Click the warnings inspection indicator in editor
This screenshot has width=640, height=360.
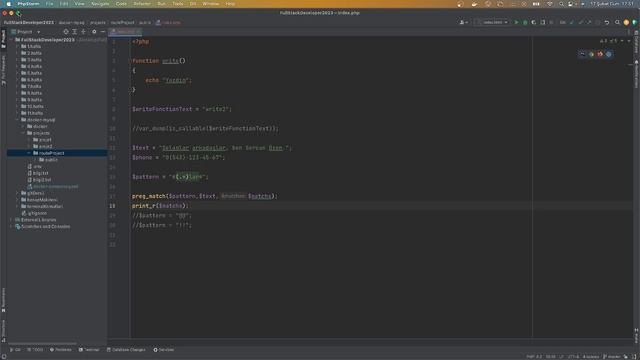tap(609, 41)
